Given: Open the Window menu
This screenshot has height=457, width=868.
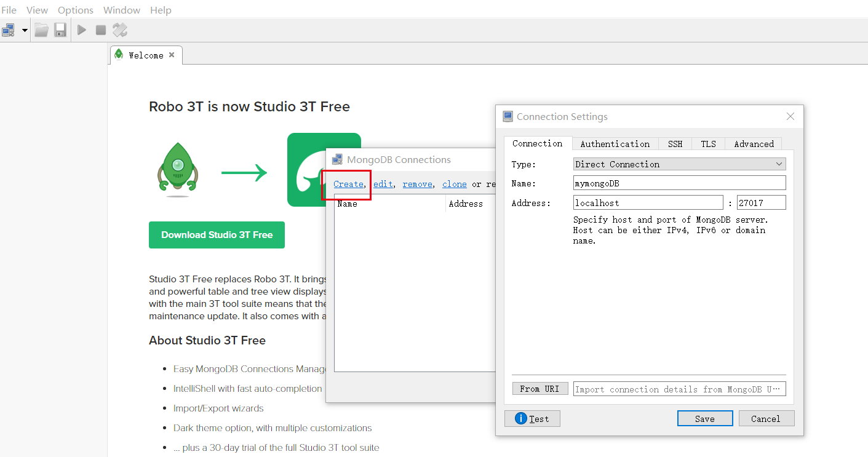Looking at the screenshot, I should pos(122,10).
